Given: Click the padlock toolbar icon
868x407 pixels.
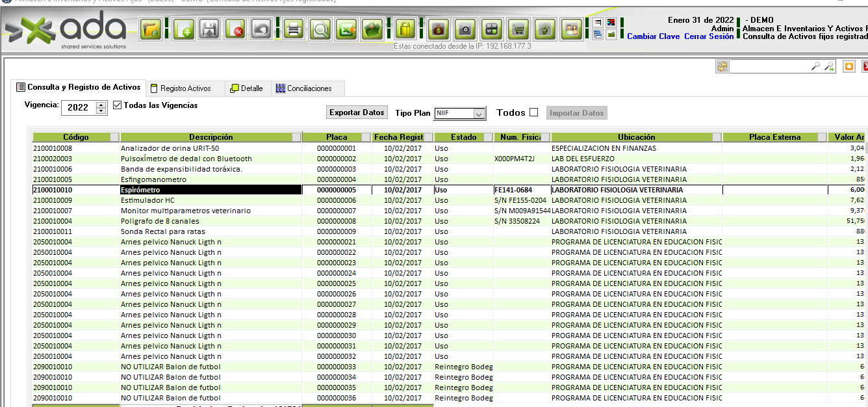Looking at the screenshot, I should tap(405, 29).
